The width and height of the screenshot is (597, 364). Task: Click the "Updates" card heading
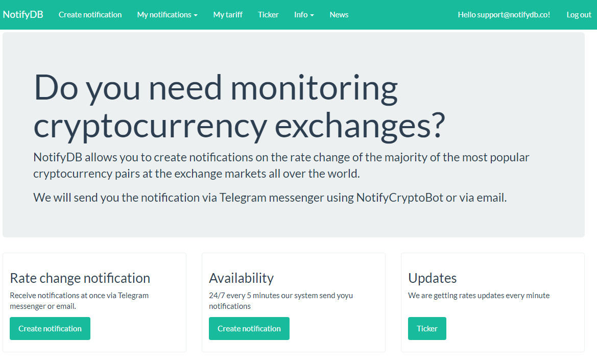pyautogui.click(x=432, y=278)
